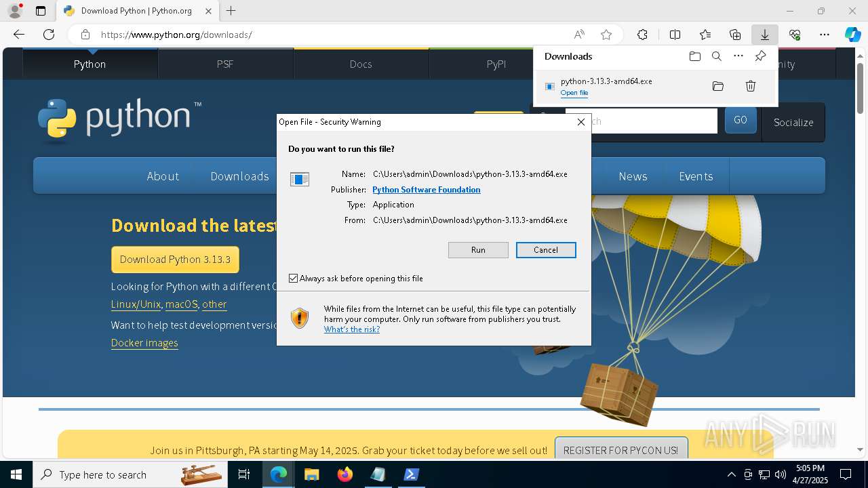
Task: Add this page to favorites star
Action: [606, 35]
